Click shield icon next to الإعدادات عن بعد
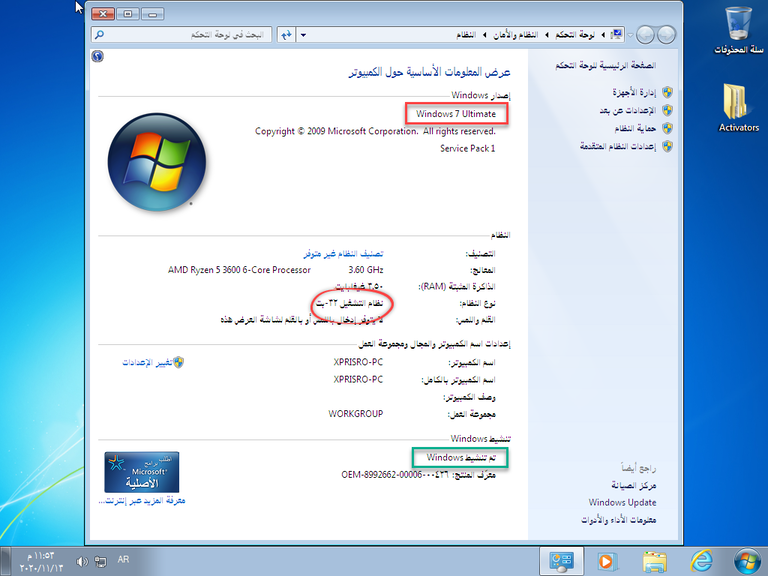Screen dimensions: 768x576 [x=667, y=110]
